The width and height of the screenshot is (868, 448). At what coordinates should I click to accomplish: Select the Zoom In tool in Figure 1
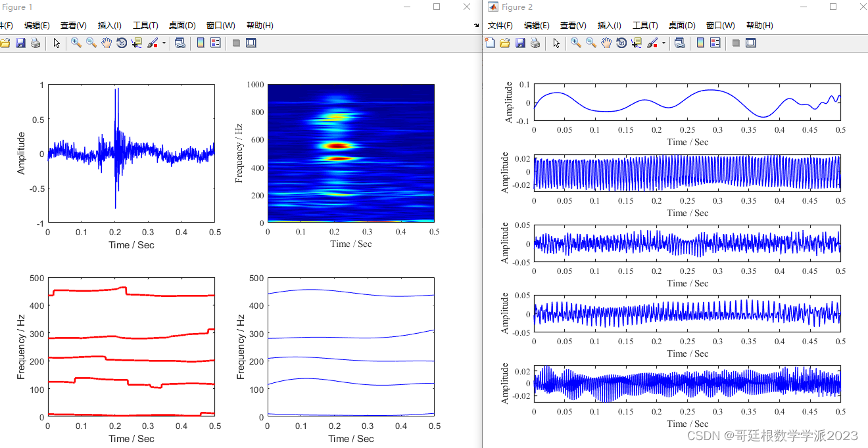[75, 43]
